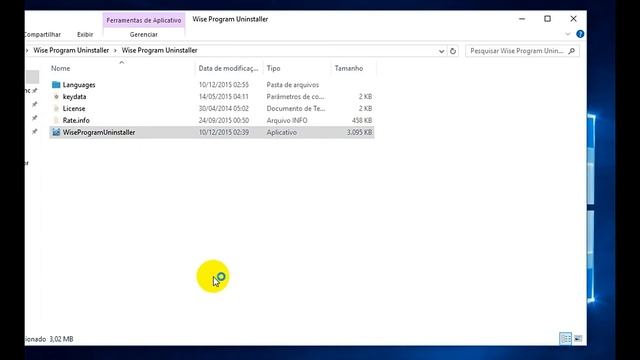Open the Compartilhar ribbon tab
The image size is (640, 360).
(x=42, y=35)
